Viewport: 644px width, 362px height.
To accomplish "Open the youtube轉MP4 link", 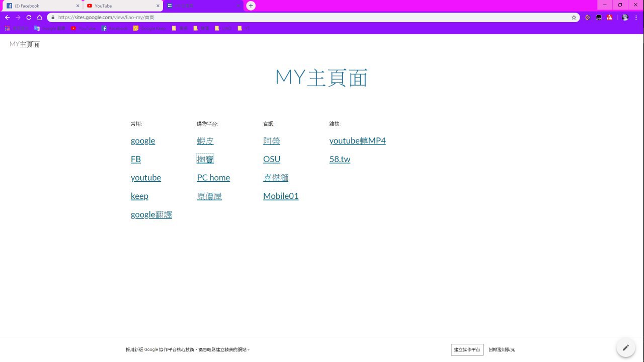I will 358,141.
